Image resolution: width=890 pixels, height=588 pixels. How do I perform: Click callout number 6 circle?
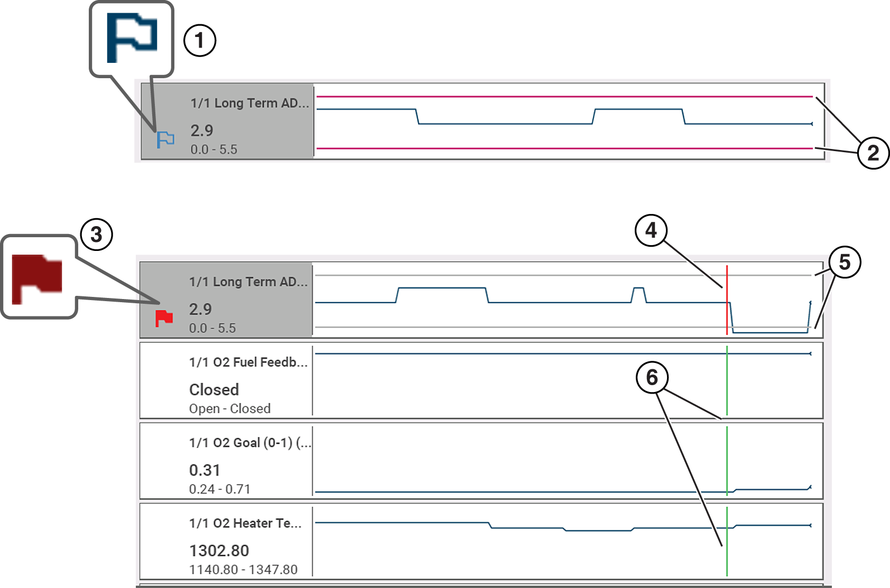(652, 377)
